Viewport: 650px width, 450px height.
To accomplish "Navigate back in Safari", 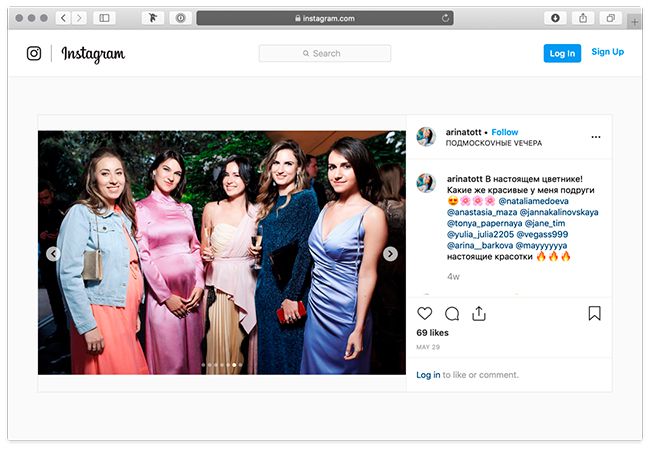I will click(x=63, y=18).
